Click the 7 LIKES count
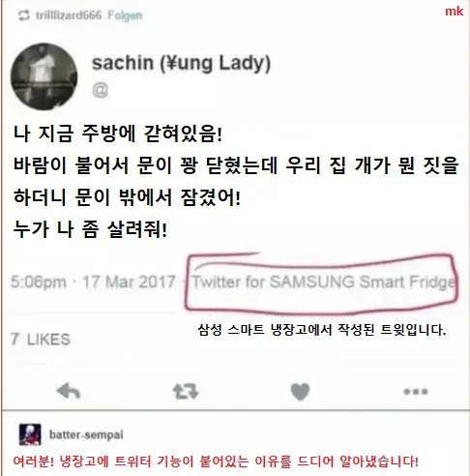Image resolution: width=470 pixels, height=476 pixels. (x=41, y=340)
